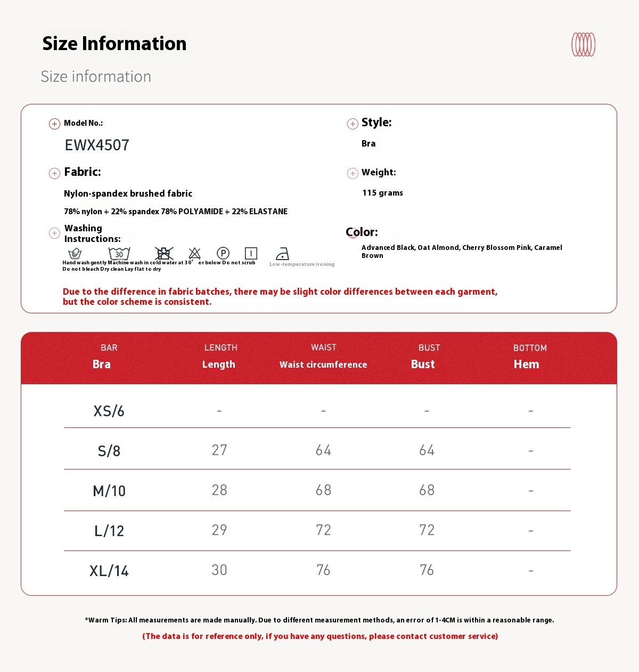Click the dry clean circled P icon
Viewport: 639px width, 672px height.
223,253
